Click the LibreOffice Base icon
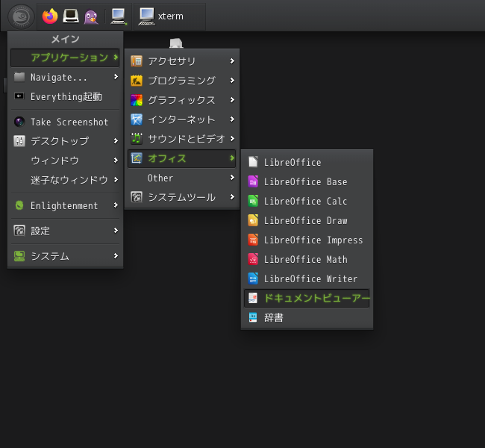The width and height of the screenshot is (485, 448). (253, 181)
